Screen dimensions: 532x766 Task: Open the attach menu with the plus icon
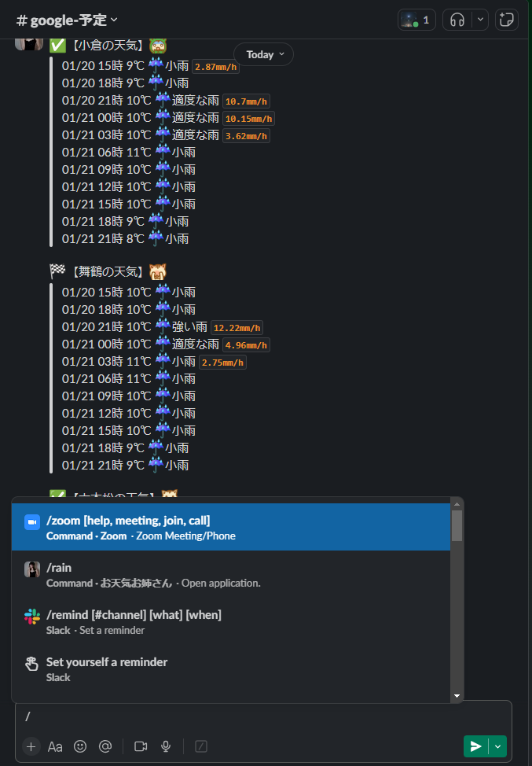[x=30, y=746]
